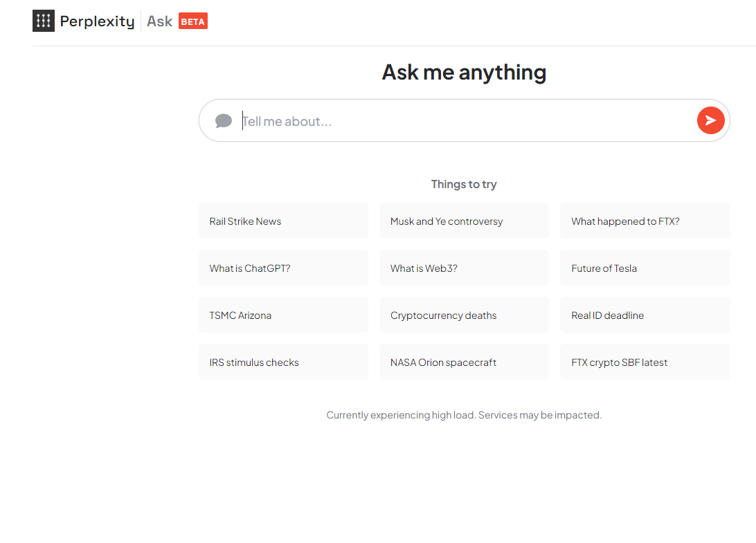The image size is (756, 543).
Task: Choose 'What happened to FTX?' suggestion
Action: click(x=645, y=221)
